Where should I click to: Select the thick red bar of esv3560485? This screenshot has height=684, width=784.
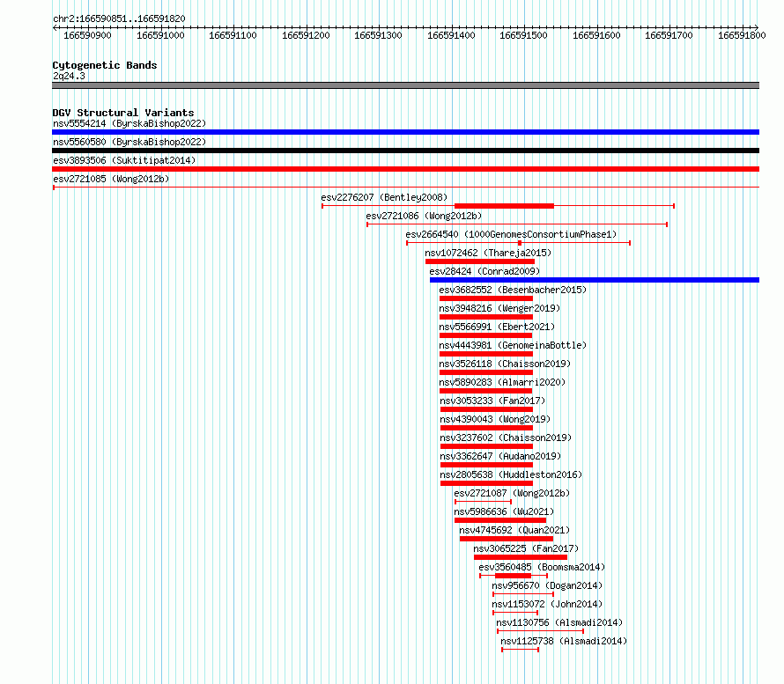[513, 576]
